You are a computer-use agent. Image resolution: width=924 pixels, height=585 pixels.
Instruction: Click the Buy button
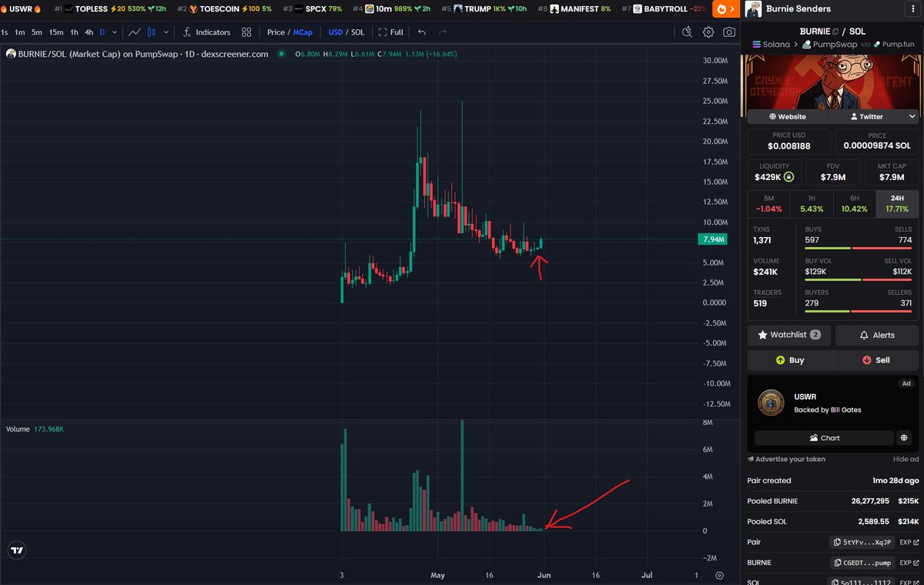[x=790, y=359]
